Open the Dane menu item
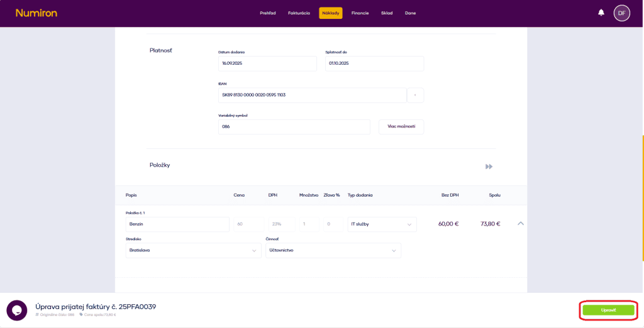The height and width of the screenshot is (328, 644). point(410,13)
